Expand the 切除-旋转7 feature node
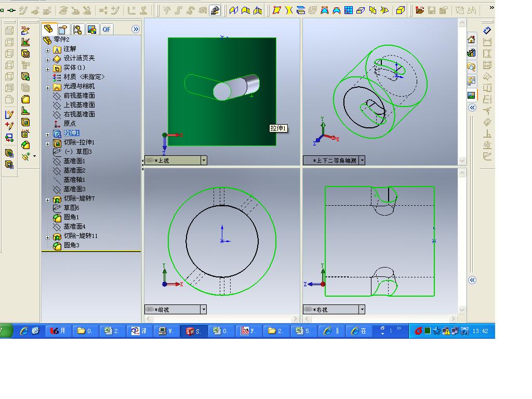 tap(47, 200)
